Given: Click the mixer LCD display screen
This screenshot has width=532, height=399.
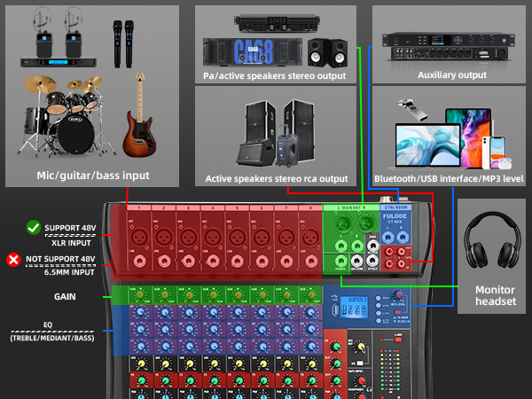Looking at the screenshot, I should click(x=354, y=308).
